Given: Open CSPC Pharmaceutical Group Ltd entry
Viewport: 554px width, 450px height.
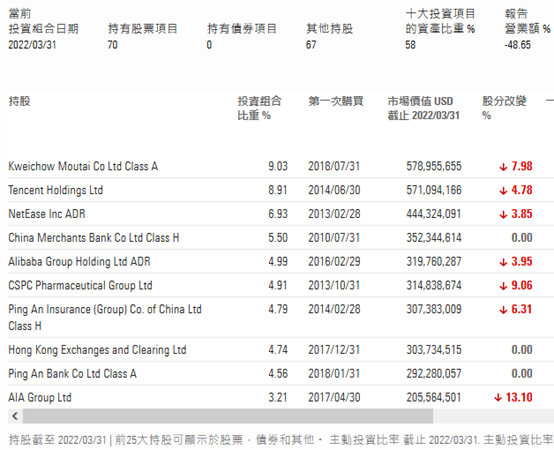Looking at the screenshot, I should click(80, 285).
